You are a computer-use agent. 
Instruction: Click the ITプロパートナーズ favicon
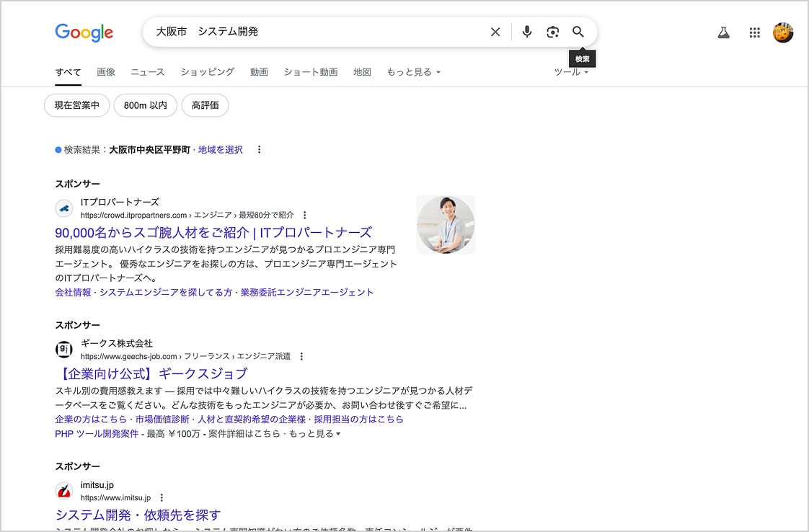click(63, 208)
